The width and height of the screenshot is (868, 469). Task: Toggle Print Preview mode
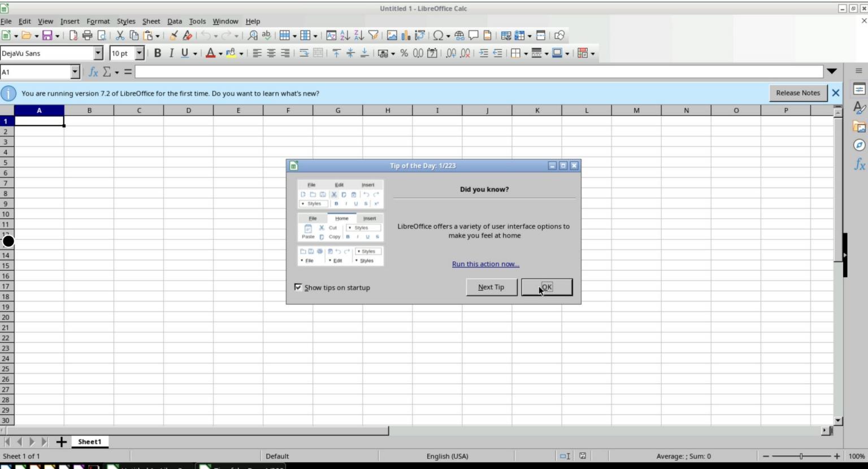click(102, 36)
